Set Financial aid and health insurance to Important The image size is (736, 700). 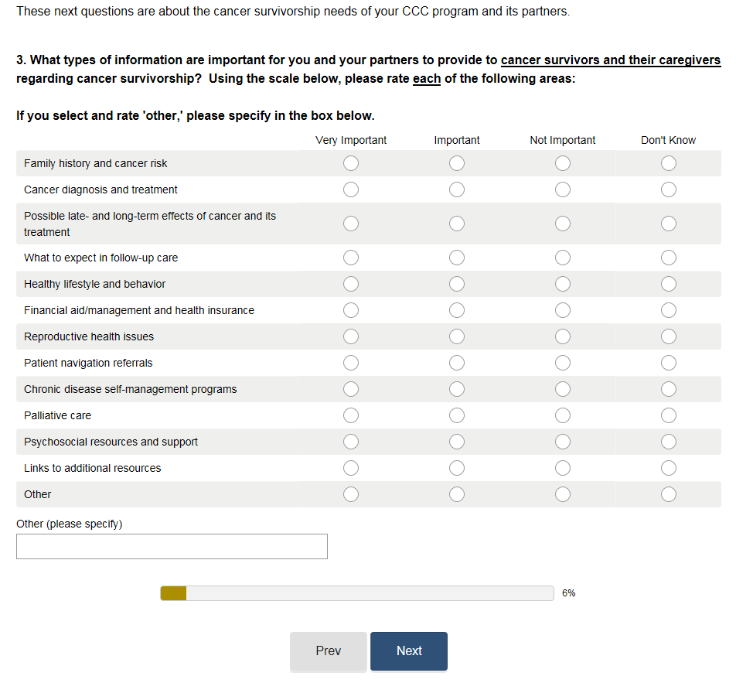pos(457,310)
